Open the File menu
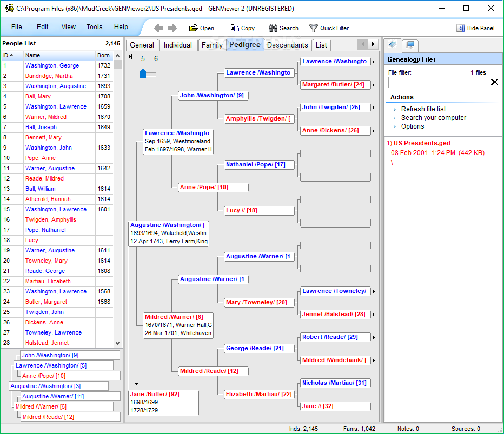504x434 pixels. (x=17, y=27)
